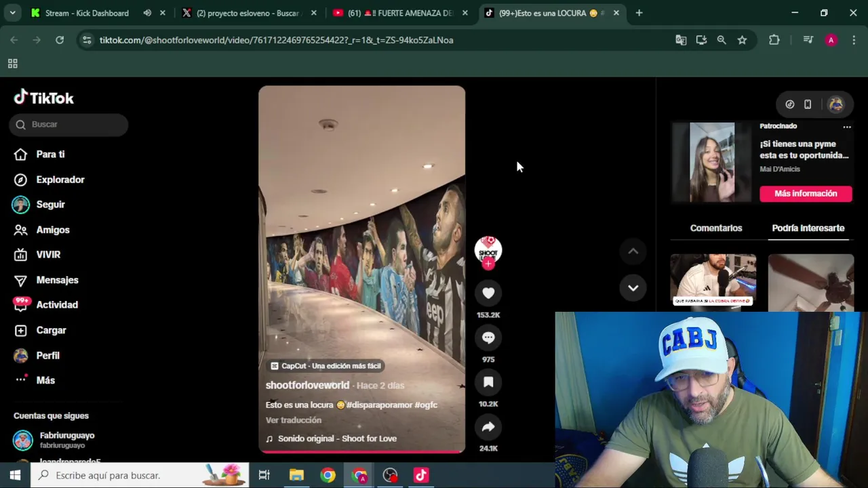The height and width of the screenshot is (488, 868).
Task: Open the TikTok app on the taskbar
Action: point(421,475)
